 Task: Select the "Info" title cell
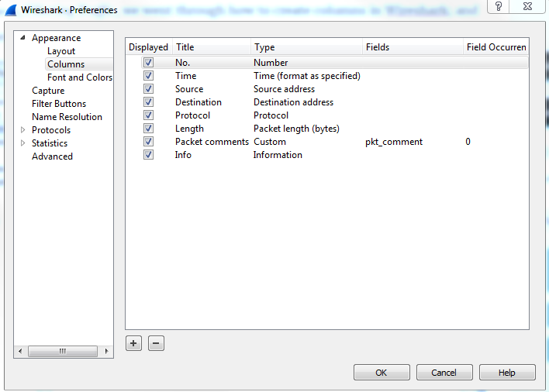[x=183, y=155]
